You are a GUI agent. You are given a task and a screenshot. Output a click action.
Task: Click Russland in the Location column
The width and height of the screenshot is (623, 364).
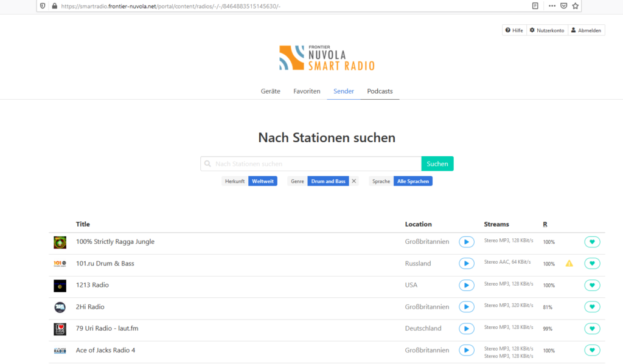tap(418, 263)
